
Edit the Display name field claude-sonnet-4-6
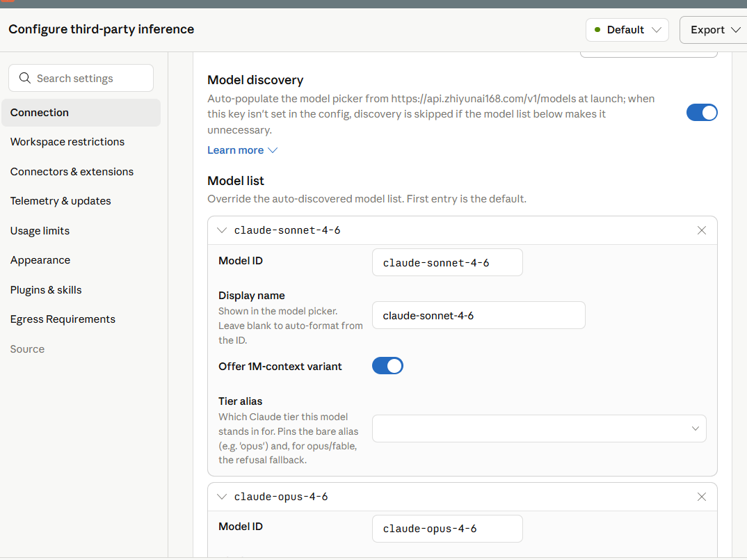pyautogui.click(x=479, y=316)
